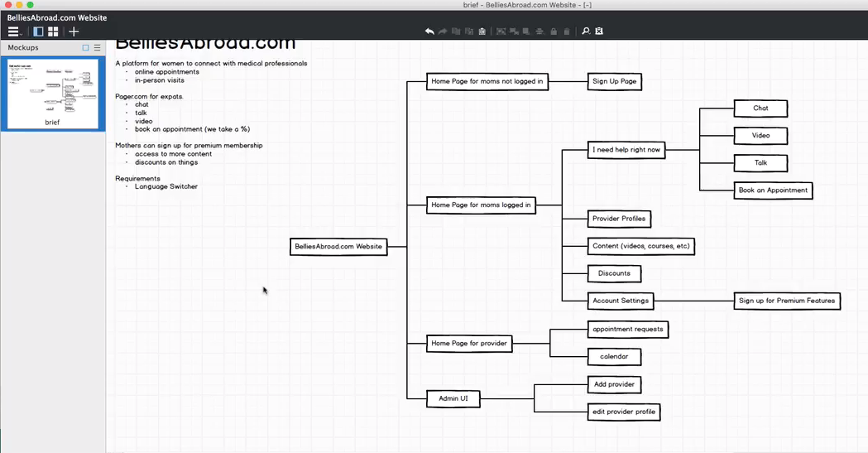Select the calendar box

coord(615,357)
